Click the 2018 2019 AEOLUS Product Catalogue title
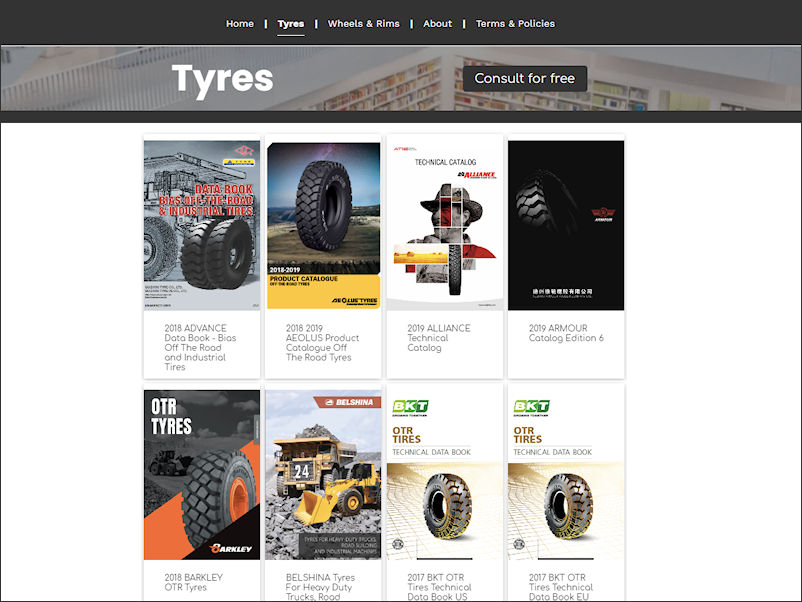802x602 pixels. click(x=322, y=343)
